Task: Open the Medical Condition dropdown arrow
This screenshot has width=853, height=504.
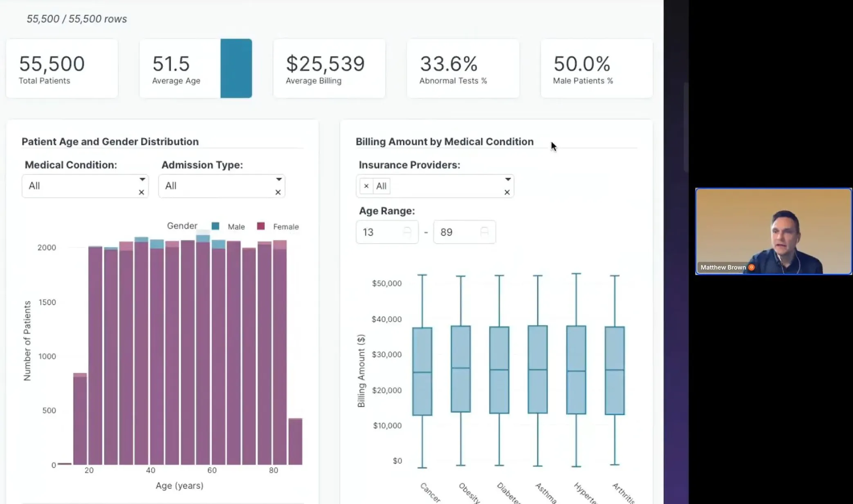Action: pos(142,179)
